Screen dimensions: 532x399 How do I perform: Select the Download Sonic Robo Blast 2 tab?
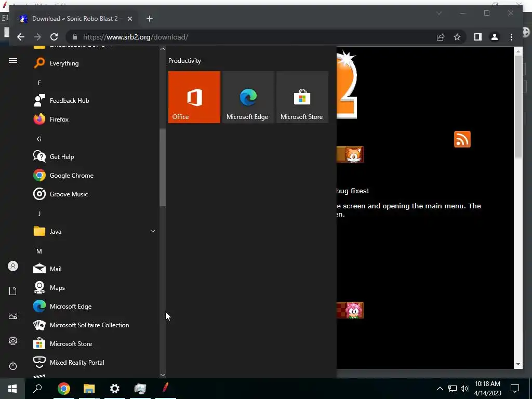click(75, 19)
